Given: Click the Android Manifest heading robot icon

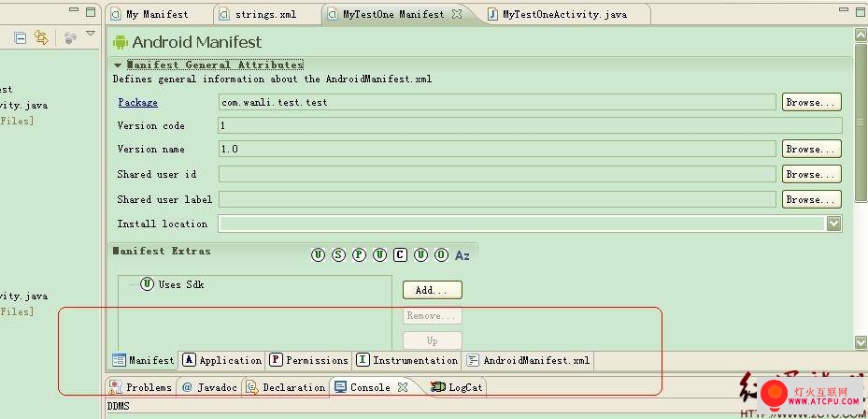Looking at the screenshot, I should click(121, 42).
